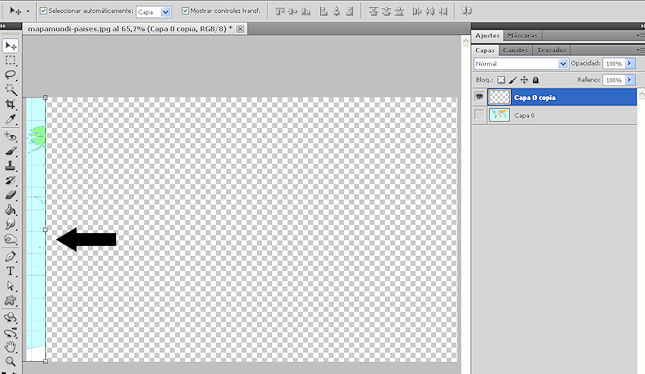Viewport: 645px width, 374px height.
Task: Click Distribute right edges icon
Action: [x=443, y=12]
